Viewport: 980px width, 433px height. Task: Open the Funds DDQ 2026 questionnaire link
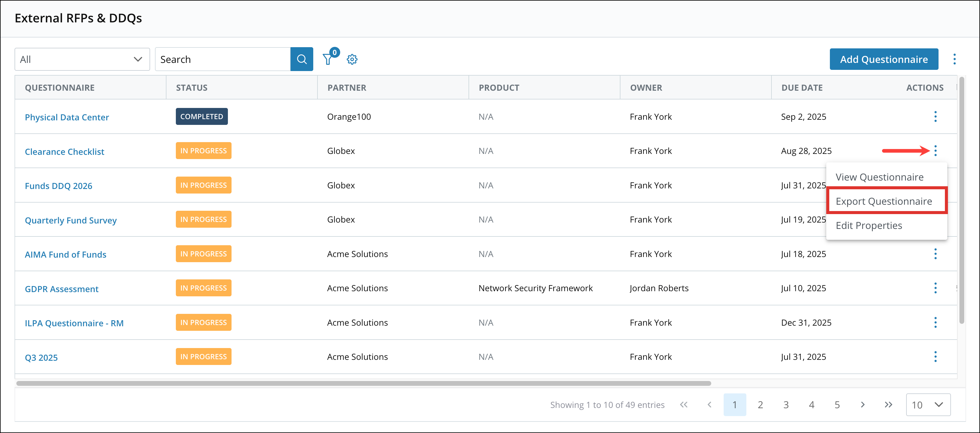pyautogui.click(x=59, y=186)
